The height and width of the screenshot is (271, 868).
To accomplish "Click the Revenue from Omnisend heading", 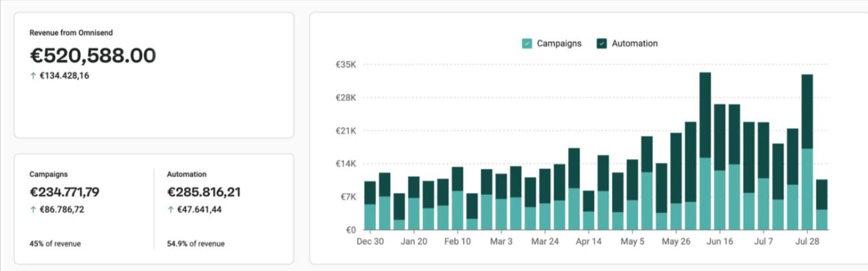I will point(66,33).
